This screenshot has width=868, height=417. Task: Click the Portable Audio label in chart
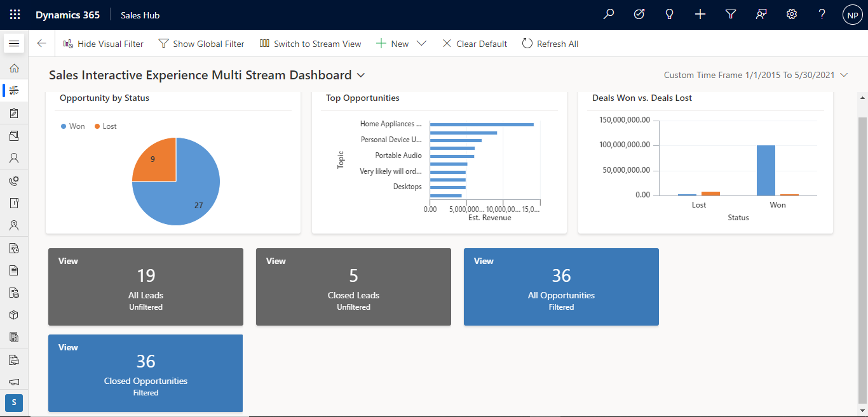pos(398,156)
